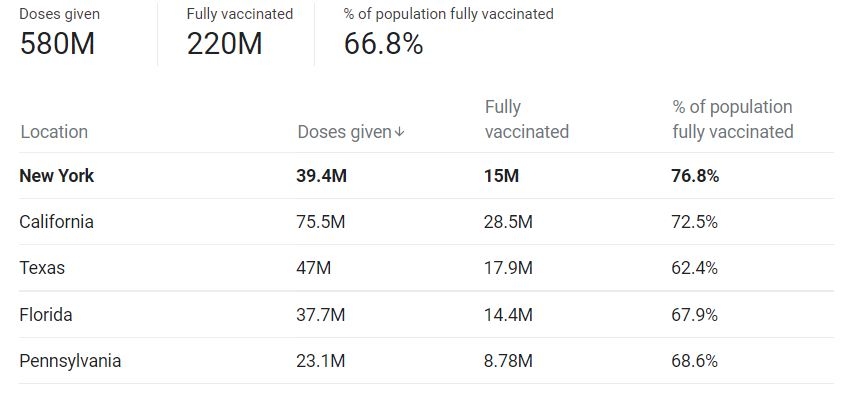Click the 66.8% population summary figure

[384, 44]
